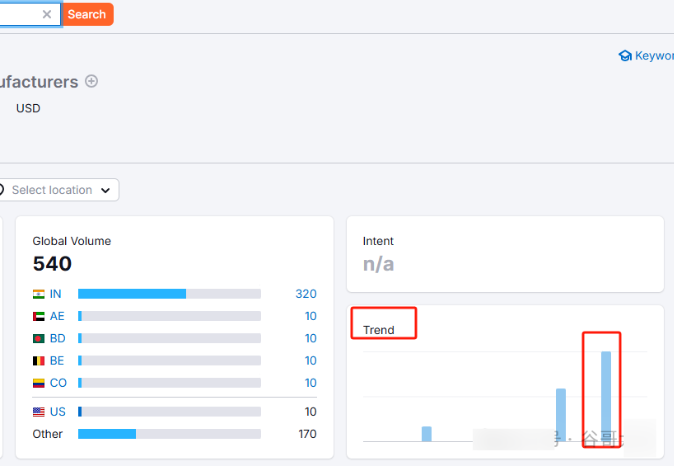
Task: Click the 320 volume value for India
Action: 305,294
